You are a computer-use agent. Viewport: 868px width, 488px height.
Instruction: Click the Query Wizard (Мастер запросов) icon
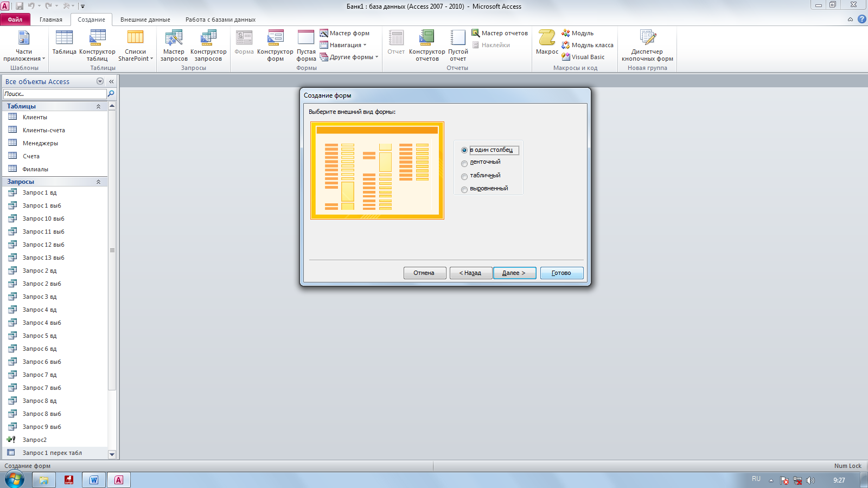[174, 45]
